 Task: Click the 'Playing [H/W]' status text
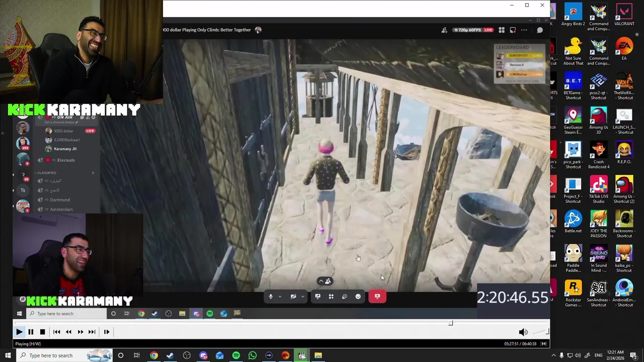[28, 344]
